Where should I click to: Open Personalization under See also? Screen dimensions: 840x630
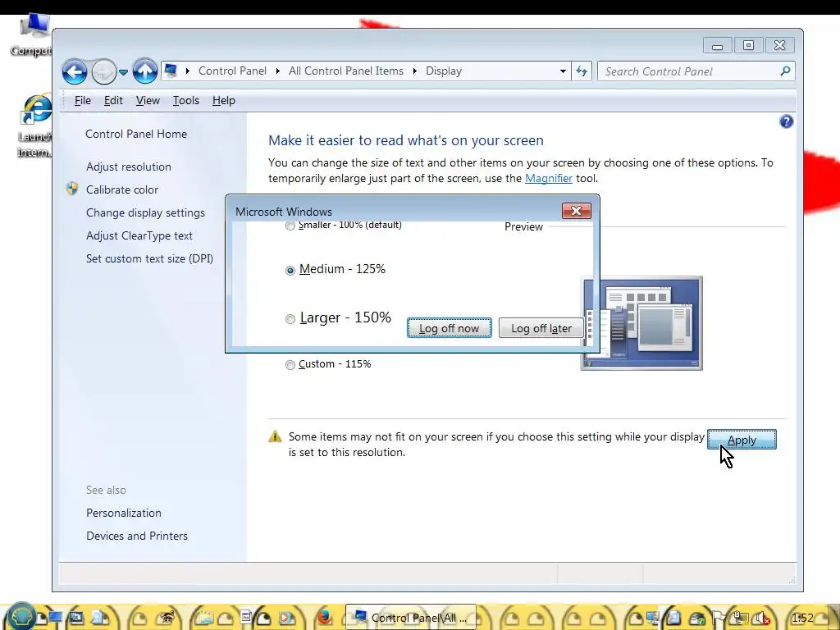pos(124,514)
